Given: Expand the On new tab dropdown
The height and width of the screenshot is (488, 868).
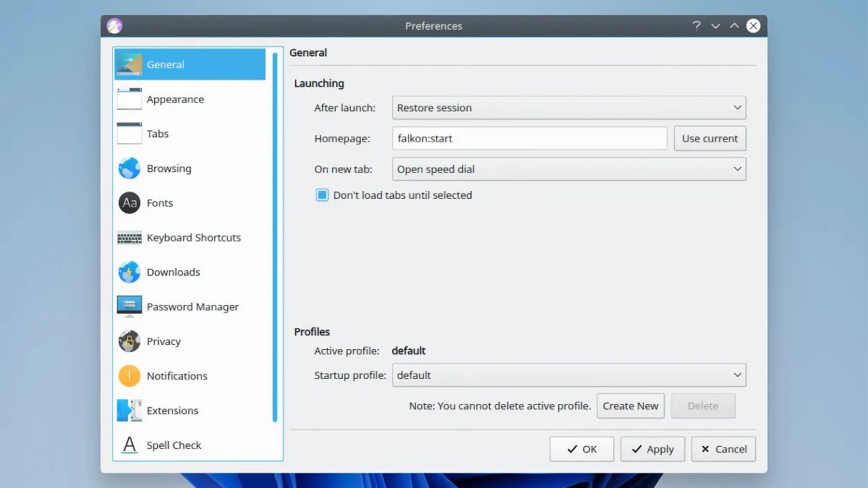Looking at the screenshot, I should point(569,169).
